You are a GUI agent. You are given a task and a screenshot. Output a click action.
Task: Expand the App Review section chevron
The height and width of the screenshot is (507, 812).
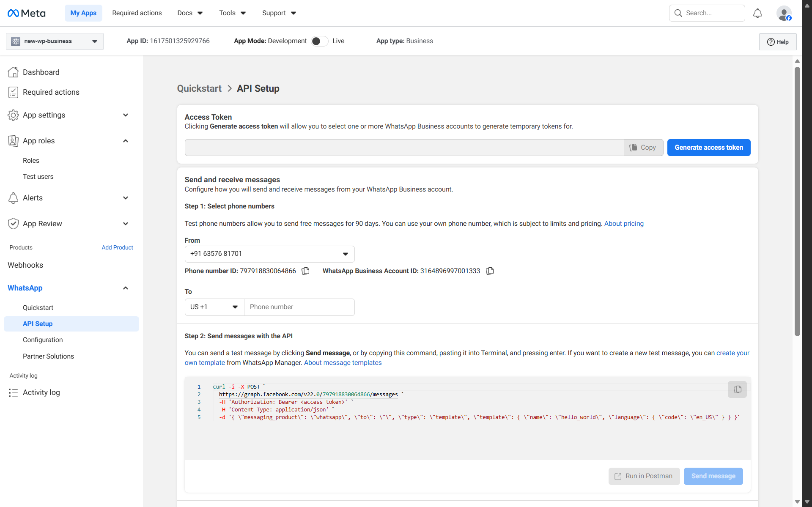(126, 224)
